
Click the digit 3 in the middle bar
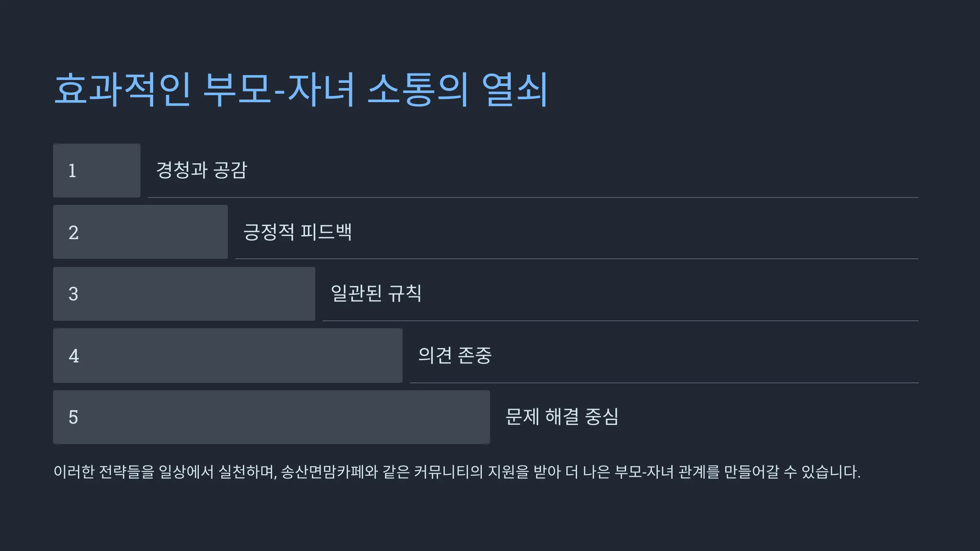[73, 294]
